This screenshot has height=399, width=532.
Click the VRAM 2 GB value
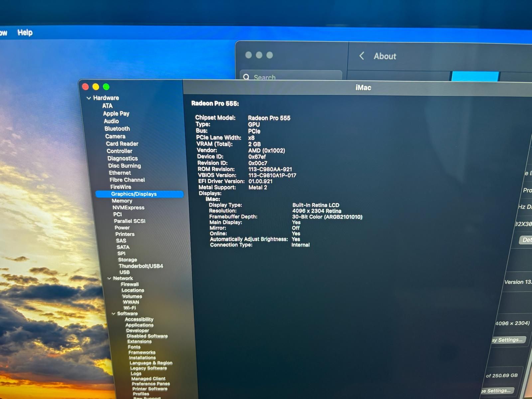click(254, 144)
